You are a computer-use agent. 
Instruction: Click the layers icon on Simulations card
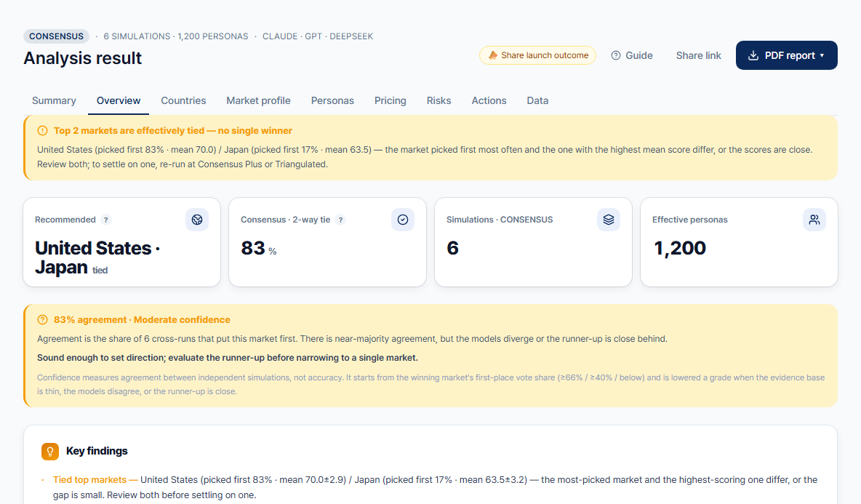[609, 220]
